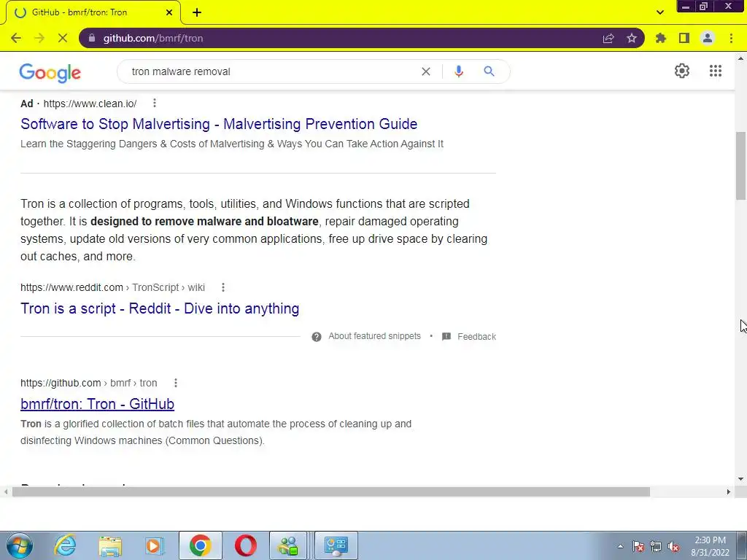This screenshot has width=747, height=560.
Task: Open the Windows Start menu
Action: click(x=20, y=545)
